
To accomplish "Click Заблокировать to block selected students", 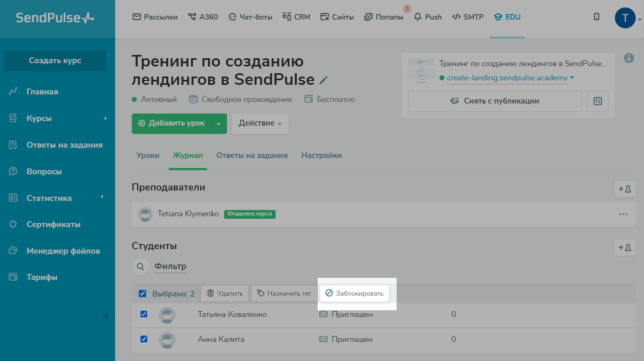I will coord(354,294).
